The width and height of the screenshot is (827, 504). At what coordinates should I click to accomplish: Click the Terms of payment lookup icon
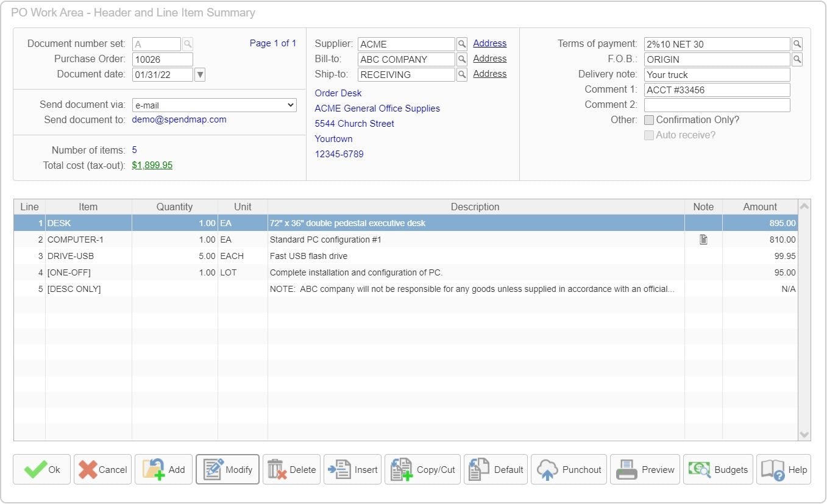tap(798, 43)
